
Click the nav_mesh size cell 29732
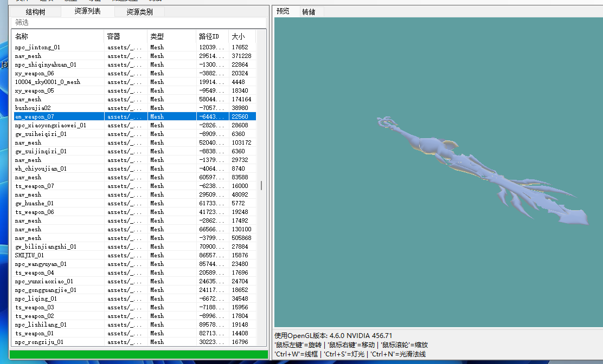pyautogui.click(x=240, y=160)
